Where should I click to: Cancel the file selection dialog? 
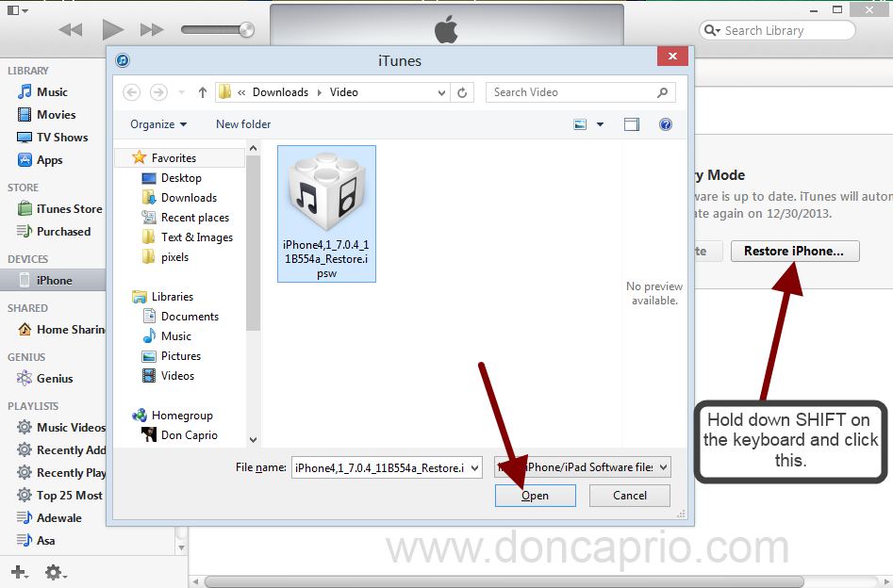pos(629,496)
